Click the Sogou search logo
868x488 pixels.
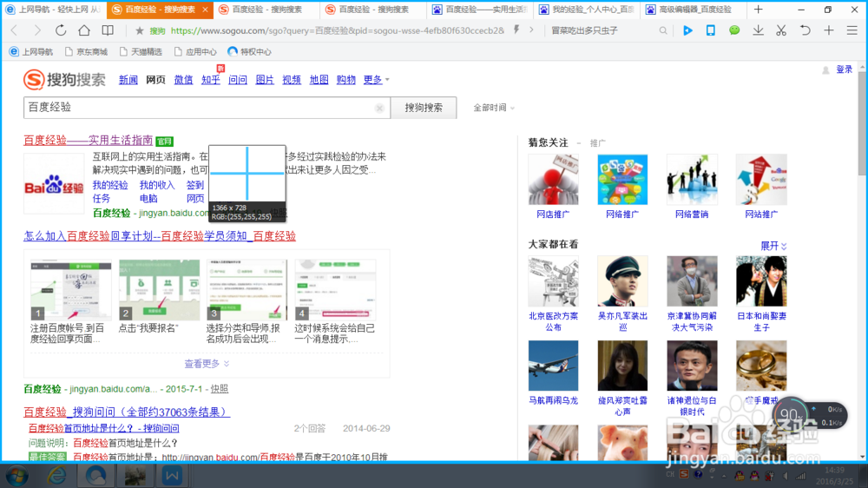[64, 80]
